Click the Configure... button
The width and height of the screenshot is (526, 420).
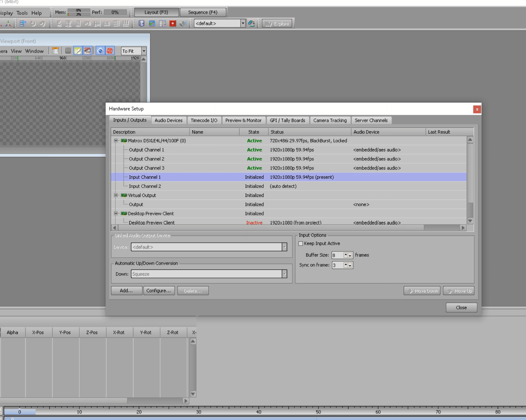pos(159,291)
